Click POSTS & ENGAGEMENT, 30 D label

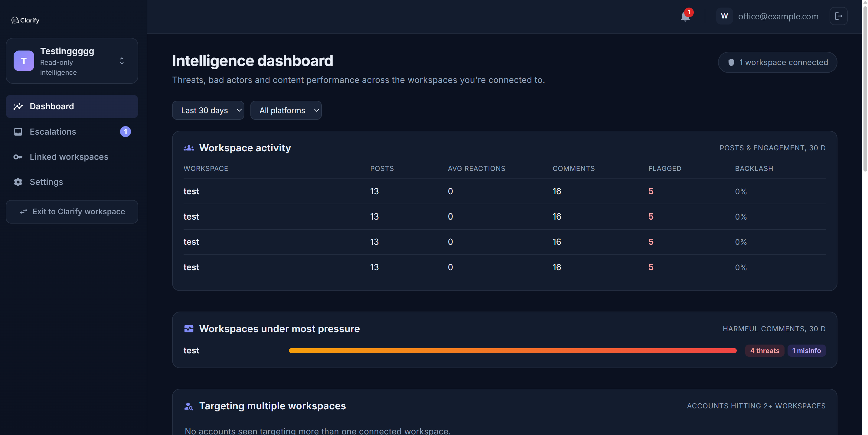772,148
